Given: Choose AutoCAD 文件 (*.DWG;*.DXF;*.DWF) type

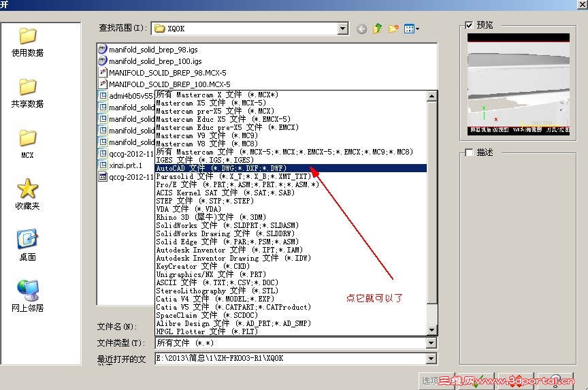Looking at the screenshot, I should [291, 168].
